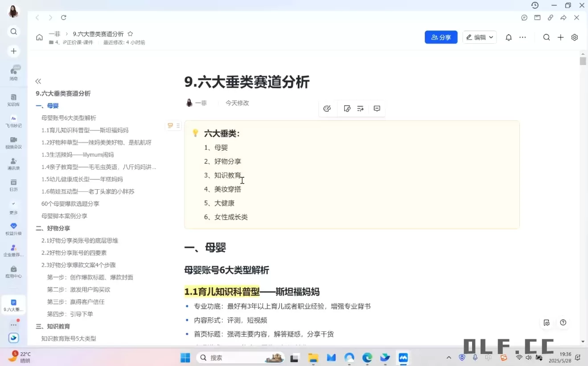Open the bookmark panel near bottom right
Viewport: 588px width, 366px height.
[x=547, y=322]
